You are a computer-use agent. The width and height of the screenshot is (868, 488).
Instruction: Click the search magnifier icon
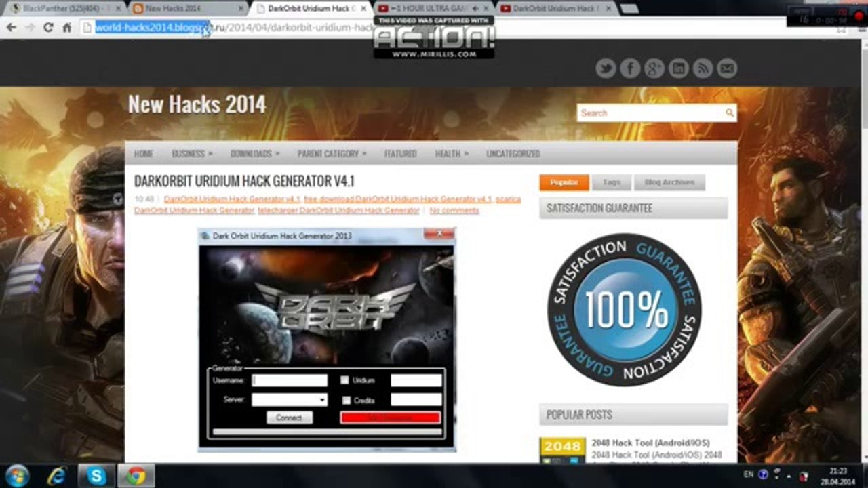(730, 113)
